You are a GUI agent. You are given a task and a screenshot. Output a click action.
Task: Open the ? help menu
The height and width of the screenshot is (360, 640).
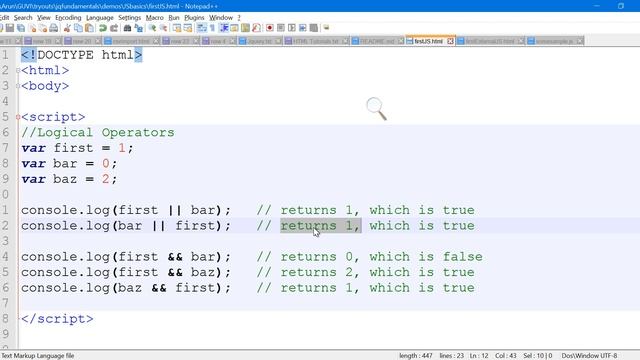(x=239, y=18)
